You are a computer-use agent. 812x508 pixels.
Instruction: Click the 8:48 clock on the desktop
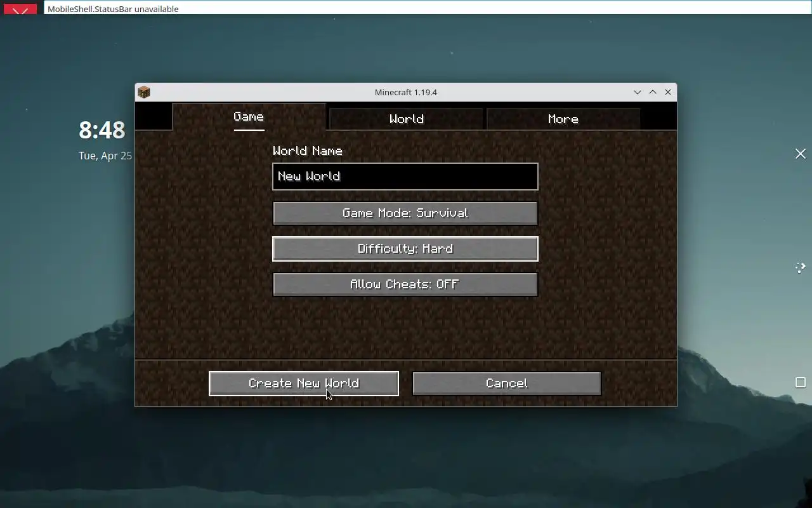102,130
